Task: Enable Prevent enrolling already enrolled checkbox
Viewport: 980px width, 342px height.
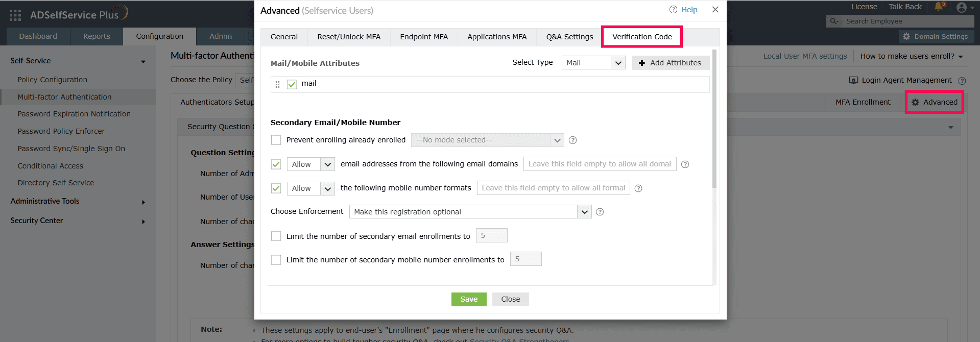Action: tap(276, 140)
